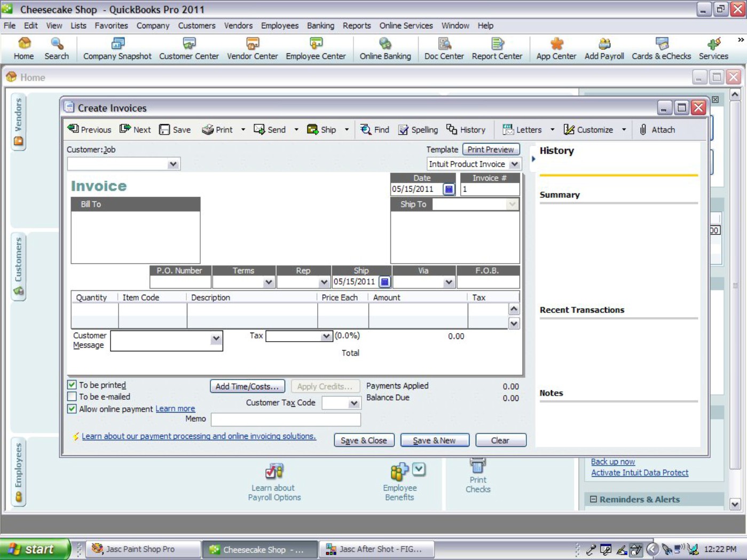Collapse Reminders & Alerts section
Image resolution: width=747 pixels, height=560 pixels.
click(593, 499)
